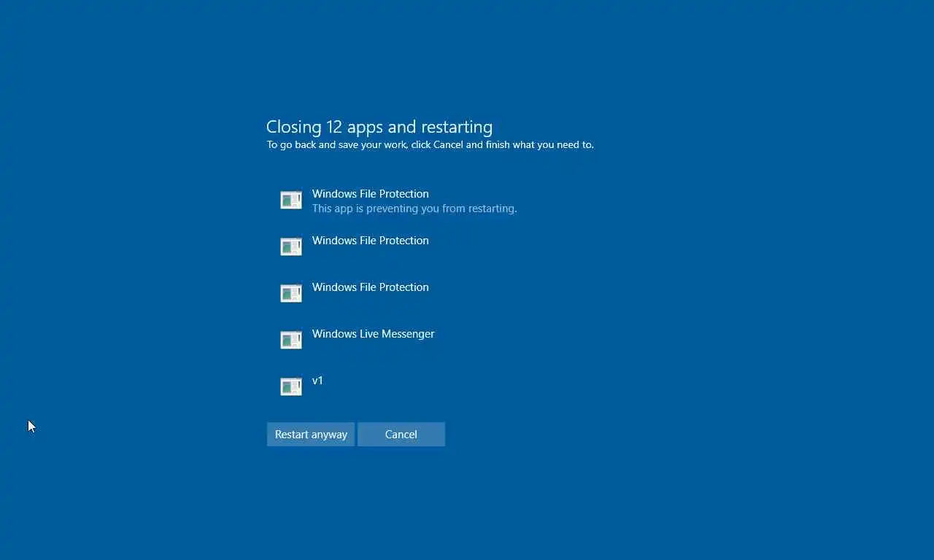Click the Restart anyway button
The height and width of the screenshot is (560, 934).
(x=311, y=434)
